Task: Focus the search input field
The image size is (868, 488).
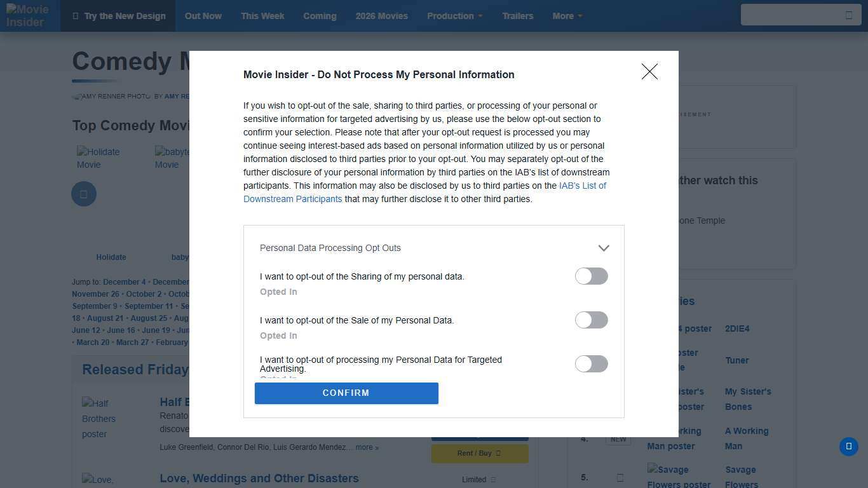Action: click(791, 15)
